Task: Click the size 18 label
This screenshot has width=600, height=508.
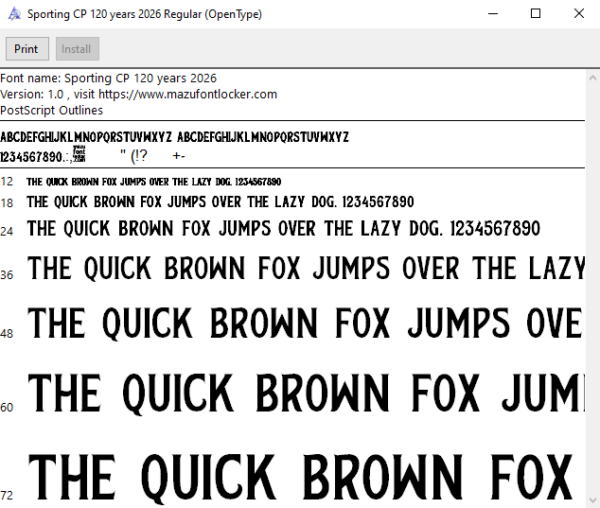Action: [x=7, y=203]
